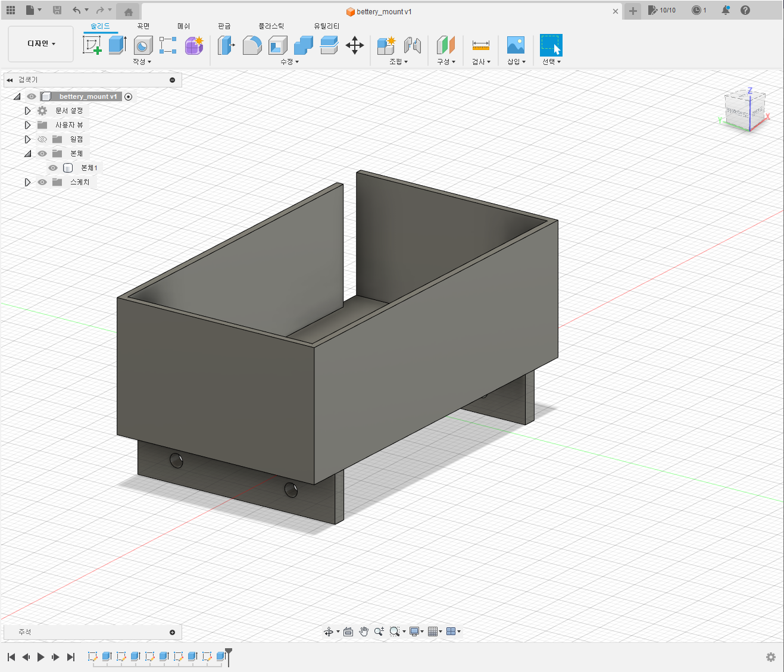Open the purple Create Form tool
Screen dimensions: 784x672
pos(194,45)
